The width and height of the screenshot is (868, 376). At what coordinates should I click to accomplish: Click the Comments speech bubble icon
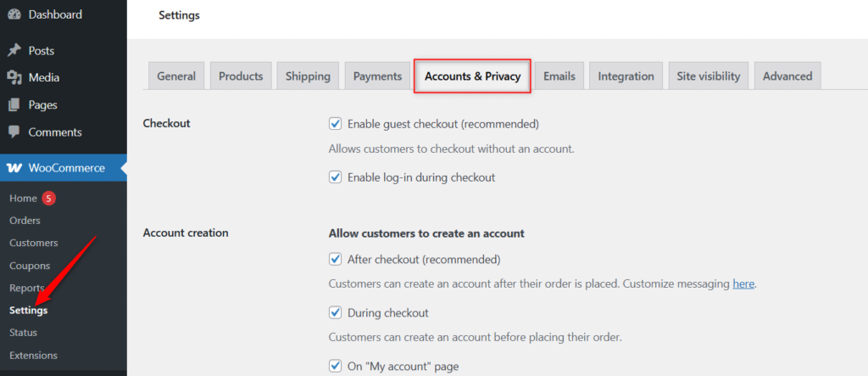tap(14, 132)
